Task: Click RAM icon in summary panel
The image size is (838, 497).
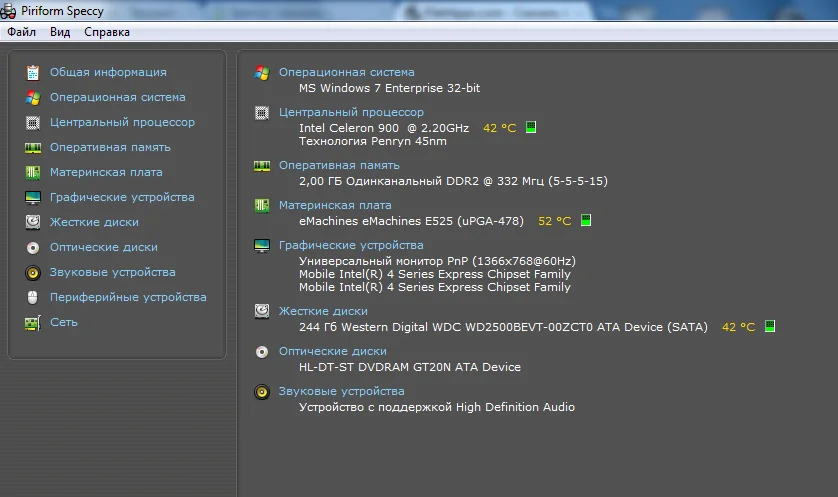Action: (x=262, y=166)
